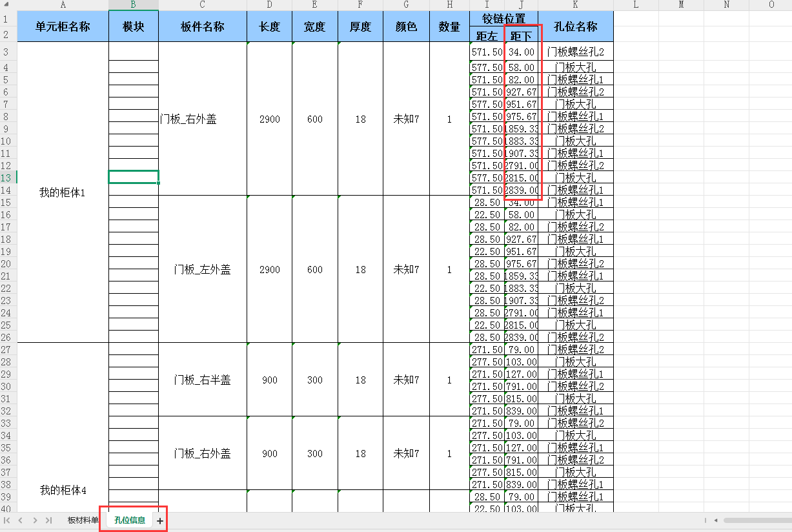Click cell I28 showing 277.50
Screen dimensions: 792x532
(x=487, y=362)
